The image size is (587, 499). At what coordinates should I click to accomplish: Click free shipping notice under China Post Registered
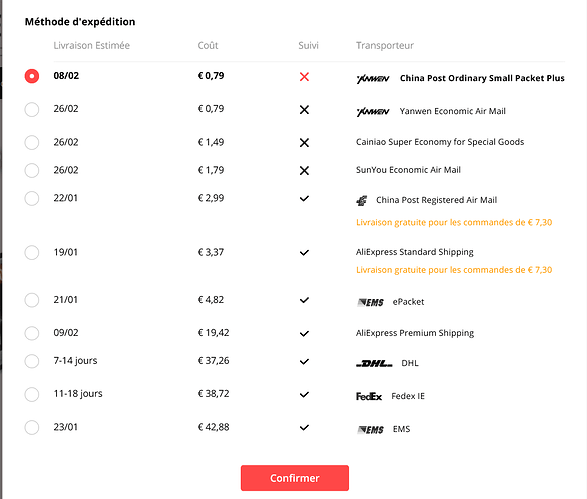pos(454,222)
